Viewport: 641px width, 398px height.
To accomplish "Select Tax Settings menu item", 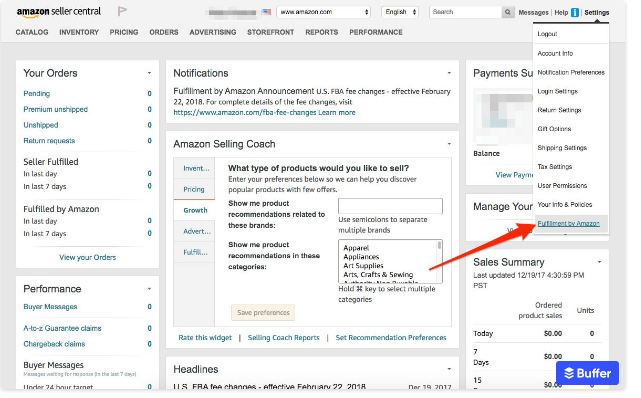I will pos(555,167).
